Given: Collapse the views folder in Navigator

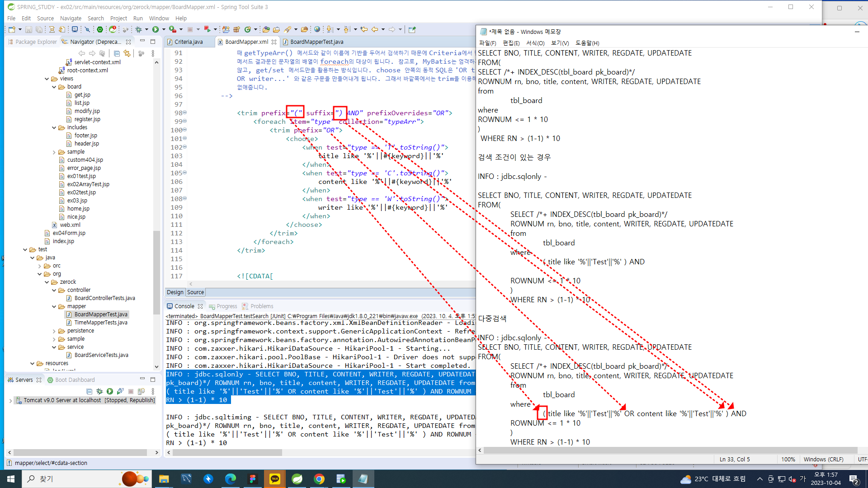Looking at the screenshot, I should point(47,79).
